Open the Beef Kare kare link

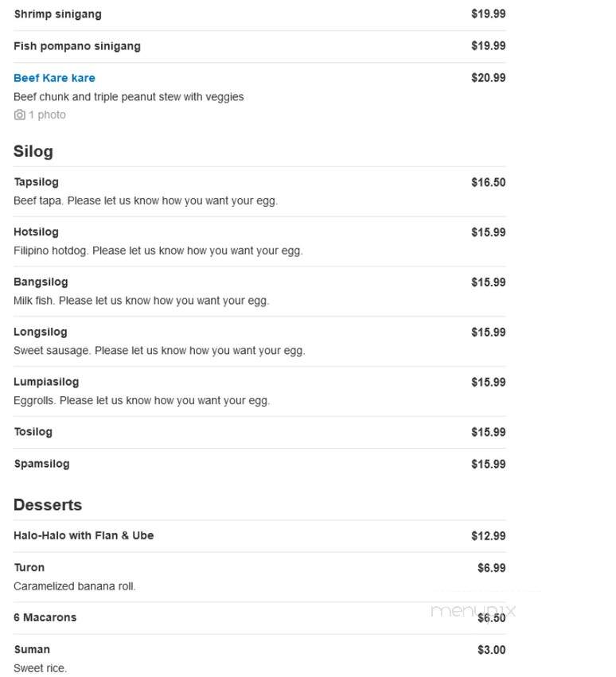(54, 78)
